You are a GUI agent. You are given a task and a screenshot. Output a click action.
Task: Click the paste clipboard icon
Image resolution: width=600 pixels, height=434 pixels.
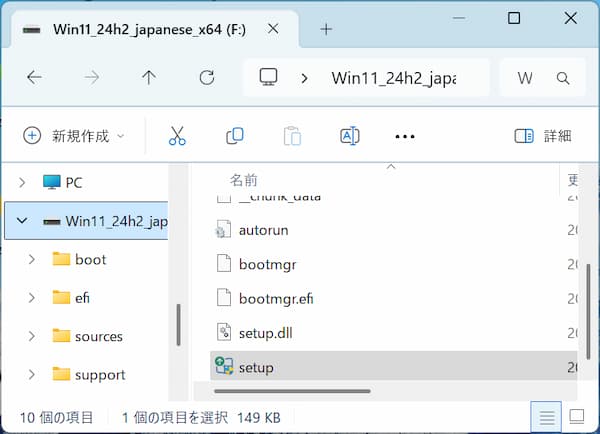(292, 136)
